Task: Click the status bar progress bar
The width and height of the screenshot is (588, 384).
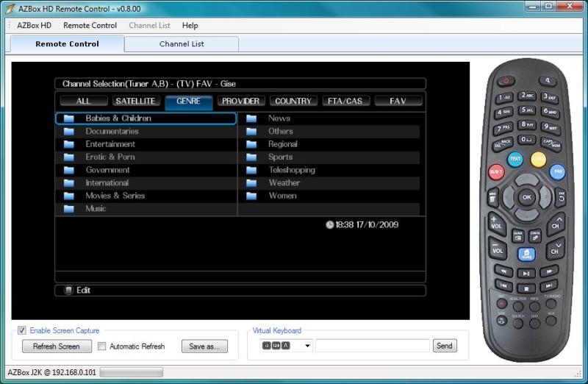Action: click(x=132, y=372)
